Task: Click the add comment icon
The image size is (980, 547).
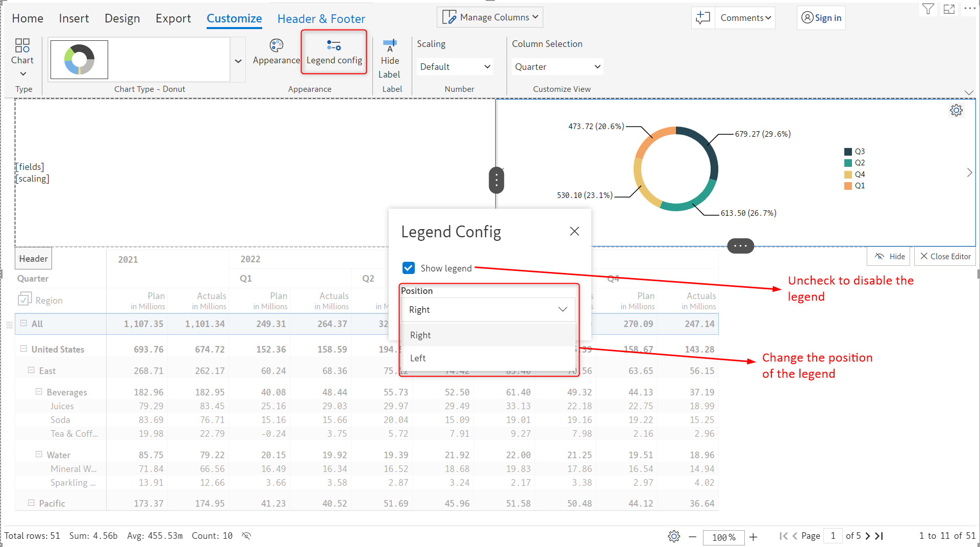Action: (x=703, y=18)
